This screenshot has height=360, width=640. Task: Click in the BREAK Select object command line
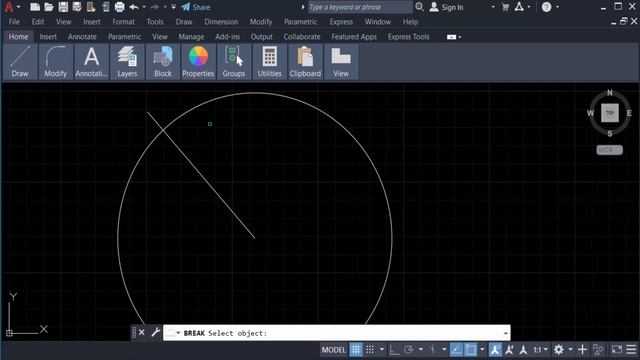click(x=337, y=333)
